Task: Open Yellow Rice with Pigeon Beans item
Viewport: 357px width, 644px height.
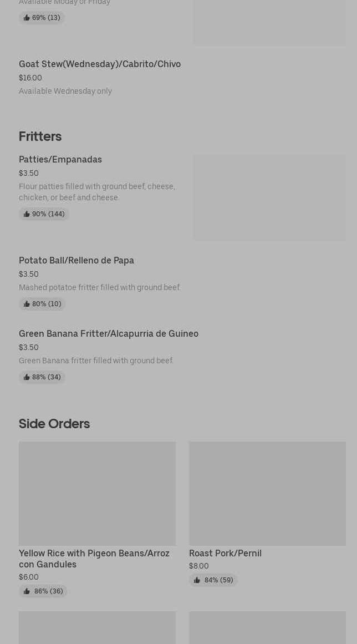Action: (94, 559)
